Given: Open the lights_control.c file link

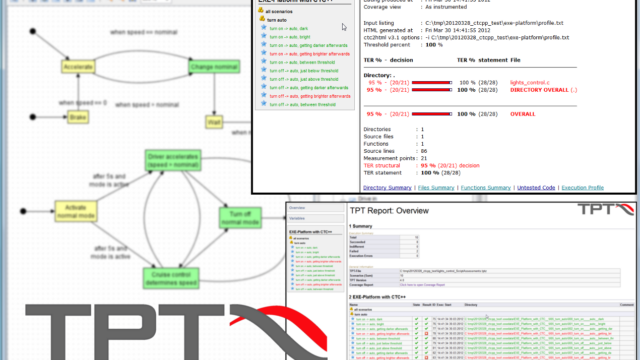Looking at the screenshot, I should tap(530, 82).
